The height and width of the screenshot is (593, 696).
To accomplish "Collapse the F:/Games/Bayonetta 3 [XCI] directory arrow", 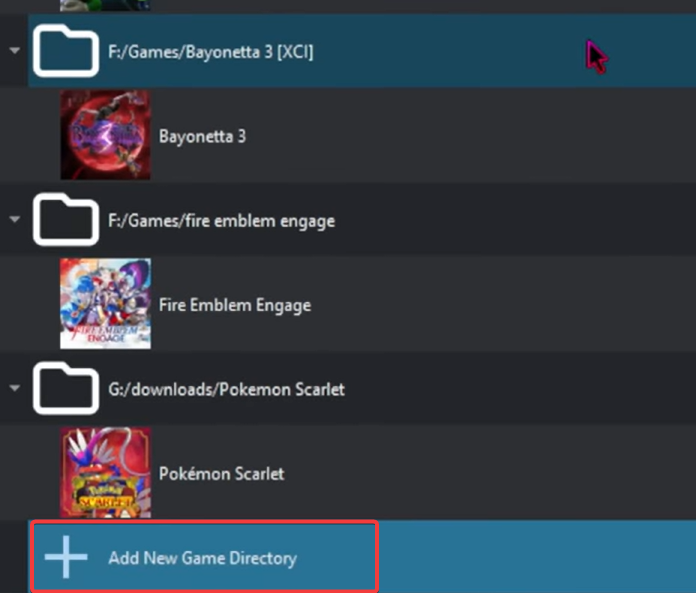I will click(x=15, y=51).
